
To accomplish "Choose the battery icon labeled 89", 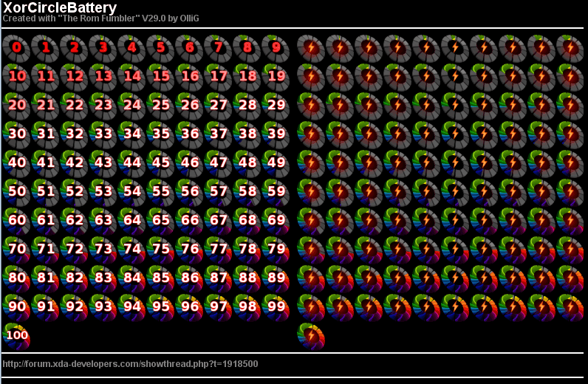I will point(276,279).
